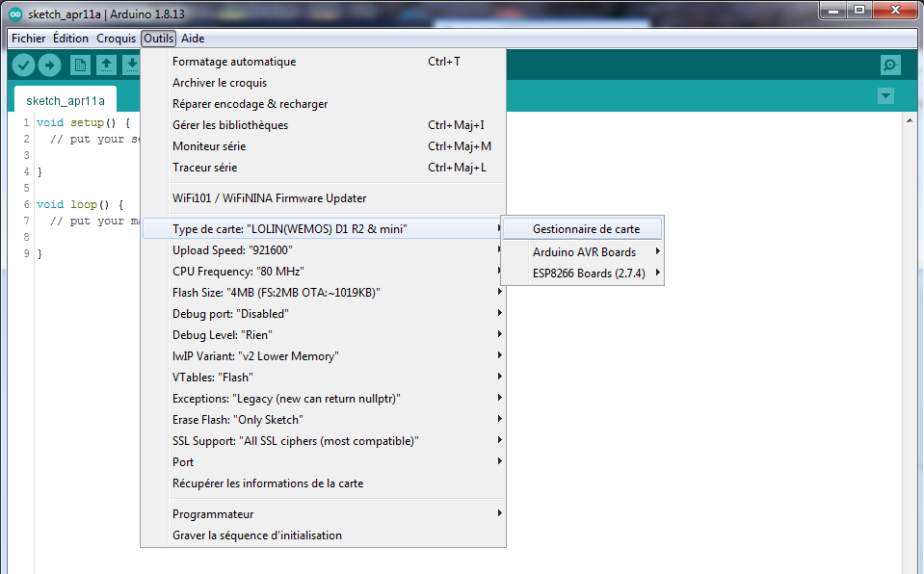924x574 pixels.
Task: Select Récupérer les informations de la carte
Action: point(323,483)
